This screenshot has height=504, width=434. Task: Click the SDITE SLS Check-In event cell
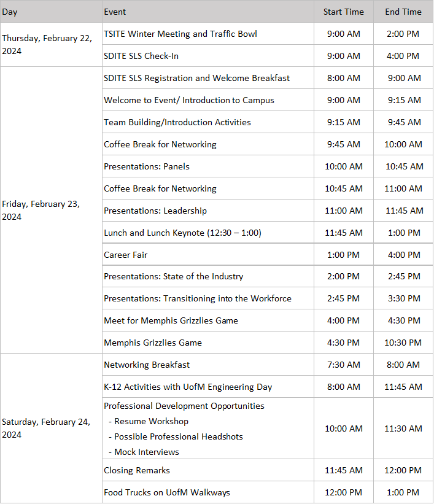click(141, 56)
